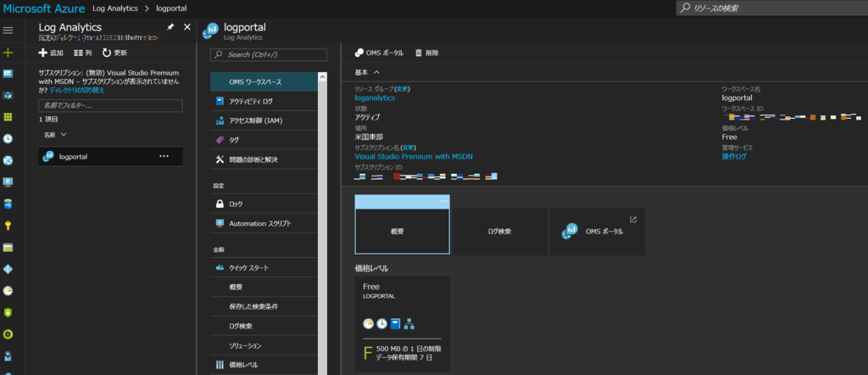Click the Search (Ctrl+/) box
Viewport: 868px width, 375px height.
[269, 54]
